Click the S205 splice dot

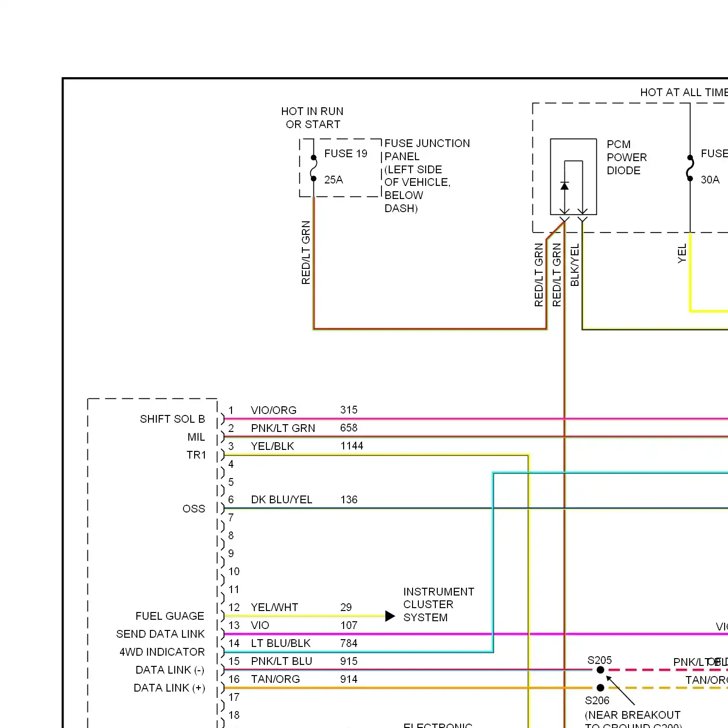click(600, 670)
